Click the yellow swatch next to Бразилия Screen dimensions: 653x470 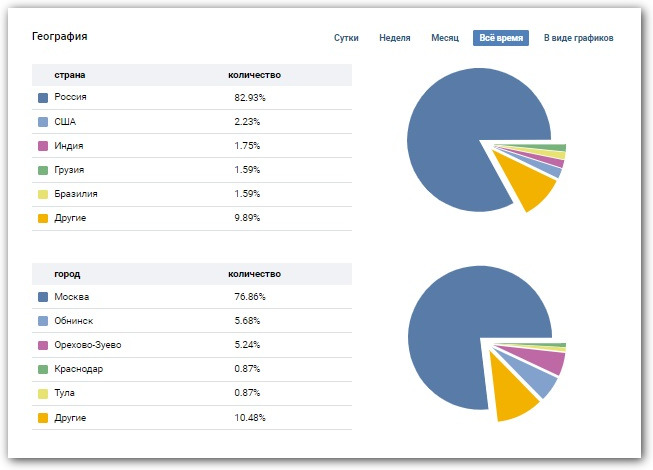[x=42, y=194]
